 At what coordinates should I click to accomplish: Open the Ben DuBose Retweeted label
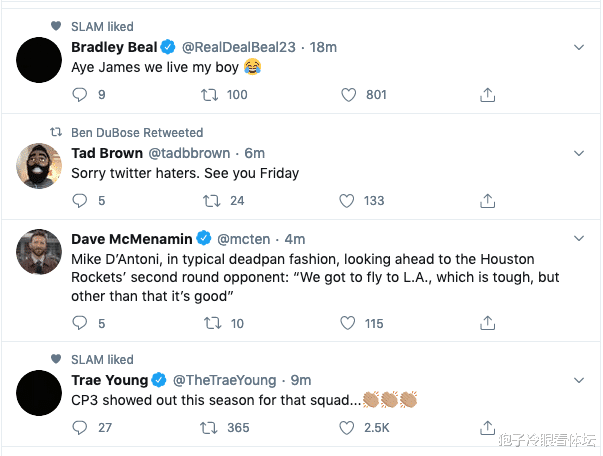pyautogui.click(x=137, y=132)
